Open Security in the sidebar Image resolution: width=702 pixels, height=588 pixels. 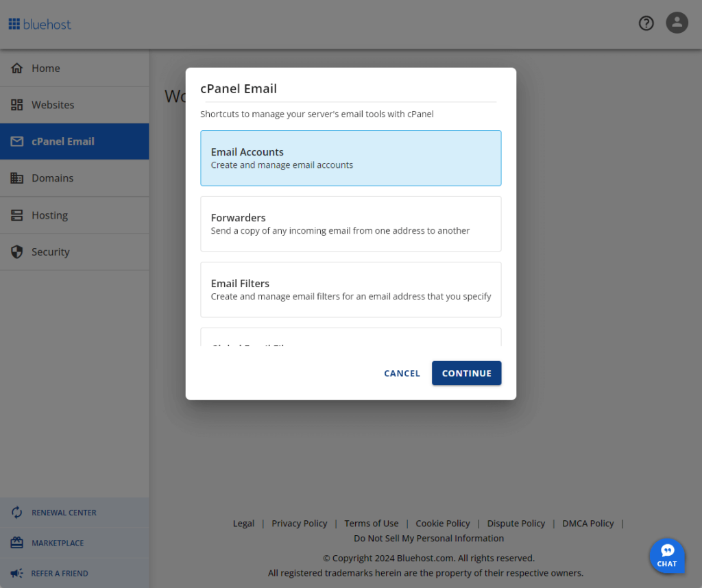[x=74, y=252]
